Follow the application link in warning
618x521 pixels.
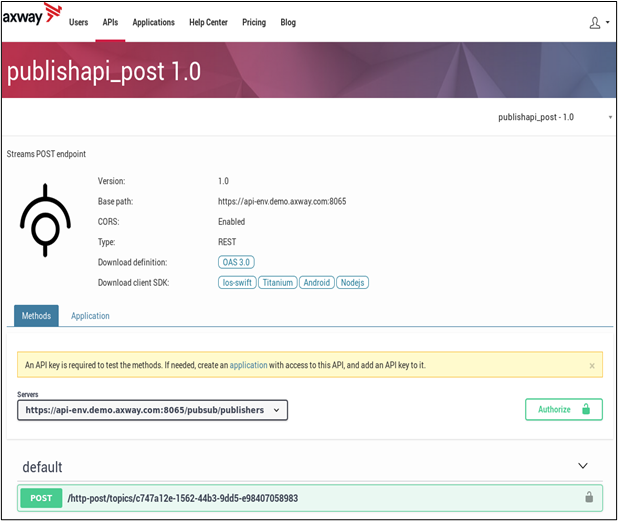(248, 365)
